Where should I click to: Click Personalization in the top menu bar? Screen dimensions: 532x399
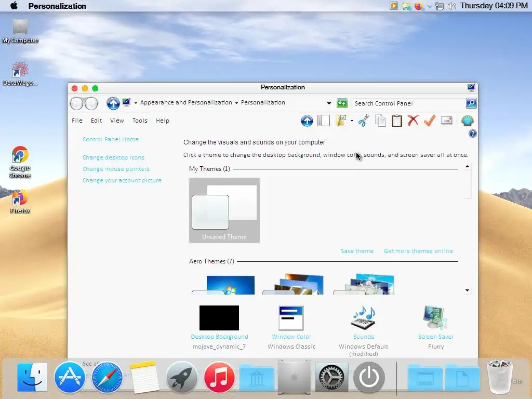pos(57,6)
